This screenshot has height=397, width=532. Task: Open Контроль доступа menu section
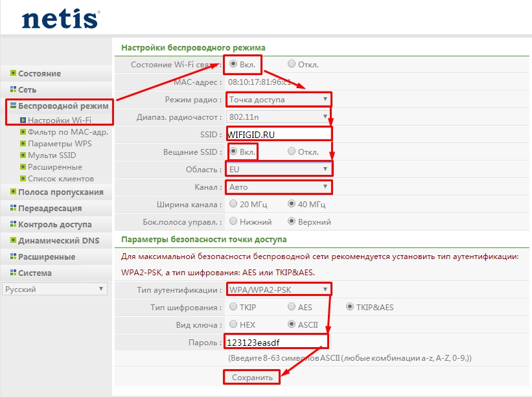click(54, 225)
